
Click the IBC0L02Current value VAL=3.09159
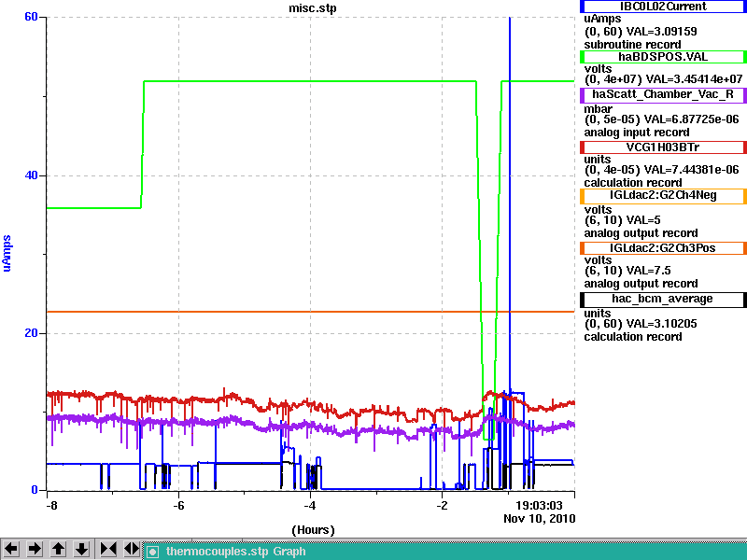pyautogui.click(x=662, y=32)
